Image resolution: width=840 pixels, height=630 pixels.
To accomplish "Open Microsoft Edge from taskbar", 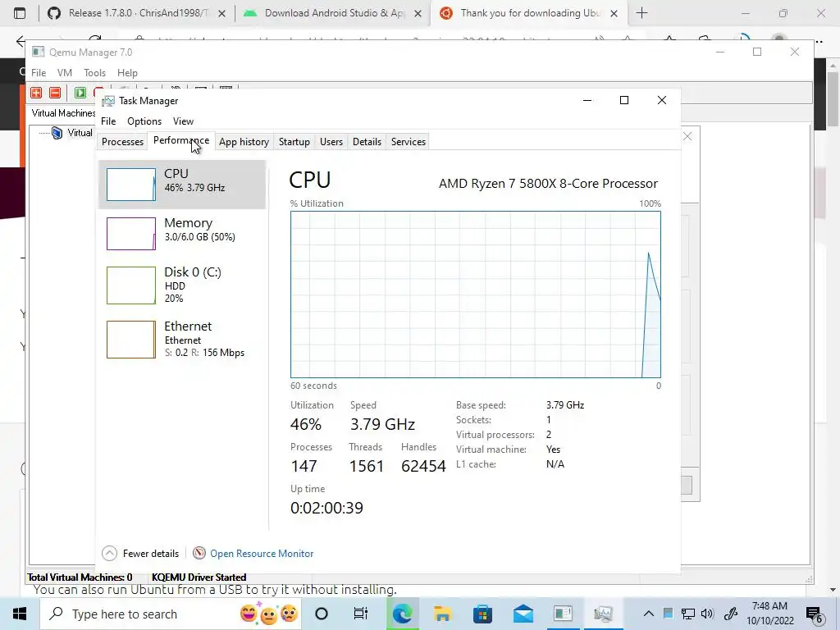I will coord(402,614).
